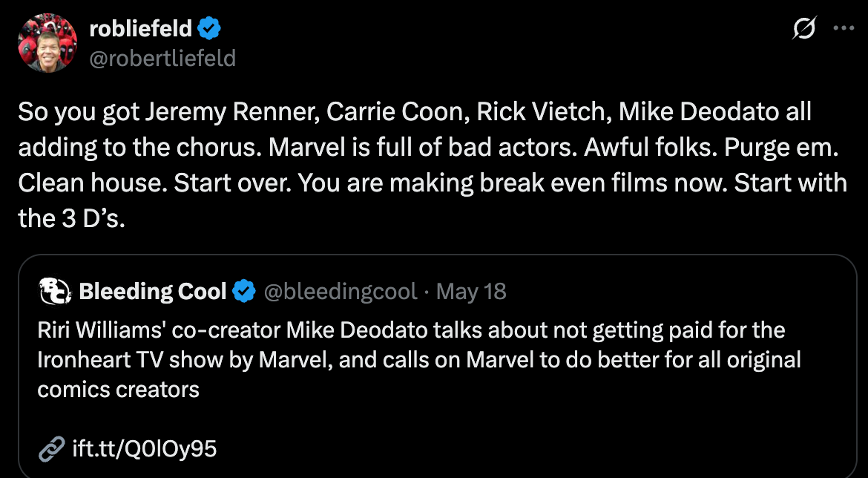Open the three-dot More options menu
This screenshot has height=478, width=868.
coord(844,29)
